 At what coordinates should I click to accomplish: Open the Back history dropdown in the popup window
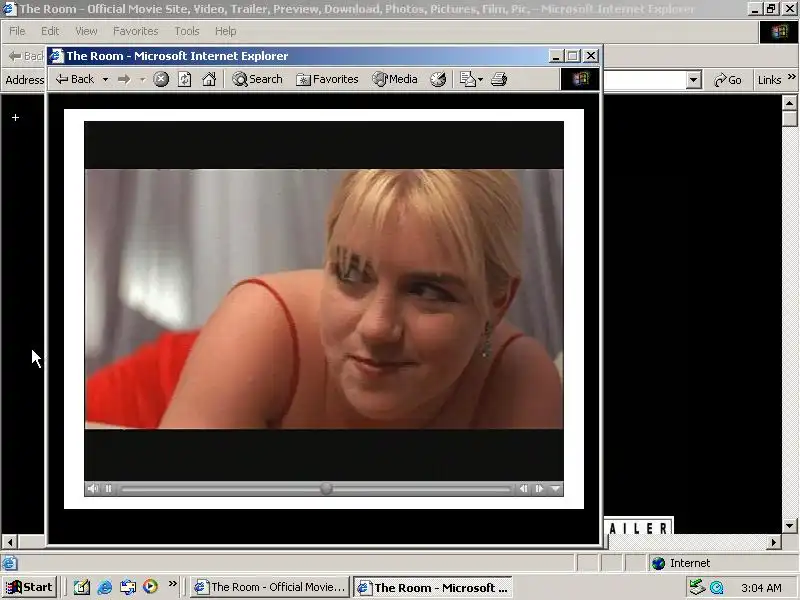(105, 79)
